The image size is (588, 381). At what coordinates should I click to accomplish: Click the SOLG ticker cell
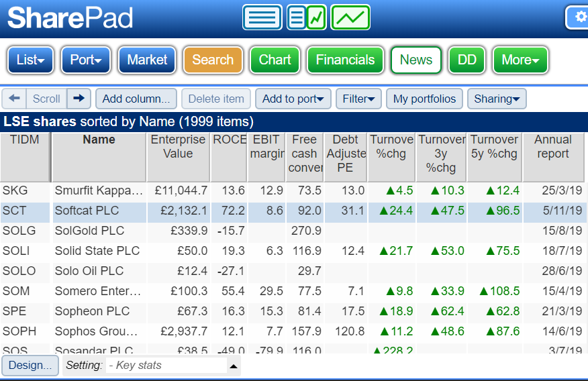(x=25, y=231)
